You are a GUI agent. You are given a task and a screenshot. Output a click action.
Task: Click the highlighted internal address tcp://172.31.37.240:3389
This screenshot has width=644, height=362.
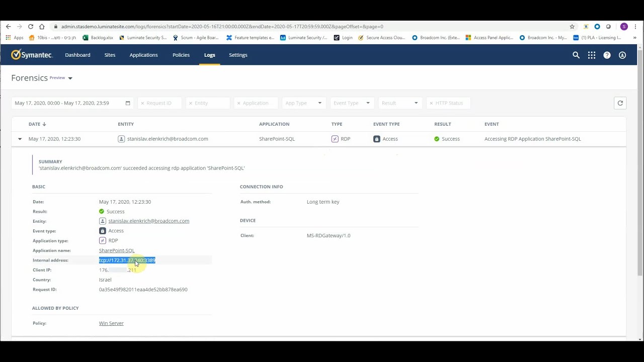tap(127, 260)
